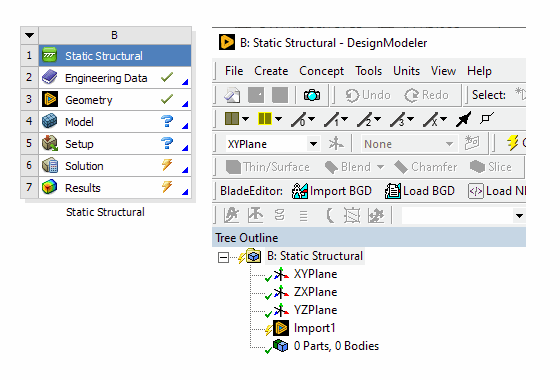The image size is (560, 380).
Task: Click the New Plane icon beside XYPlane
Action: (x=336, y=144)
